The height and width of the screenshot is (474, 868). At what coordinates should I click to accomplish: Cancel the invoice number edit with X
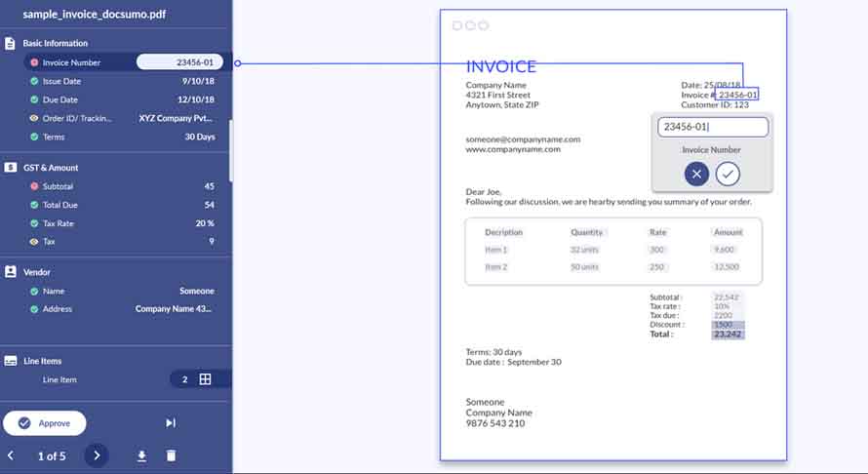pyautogui.click(x=695, y=174)
